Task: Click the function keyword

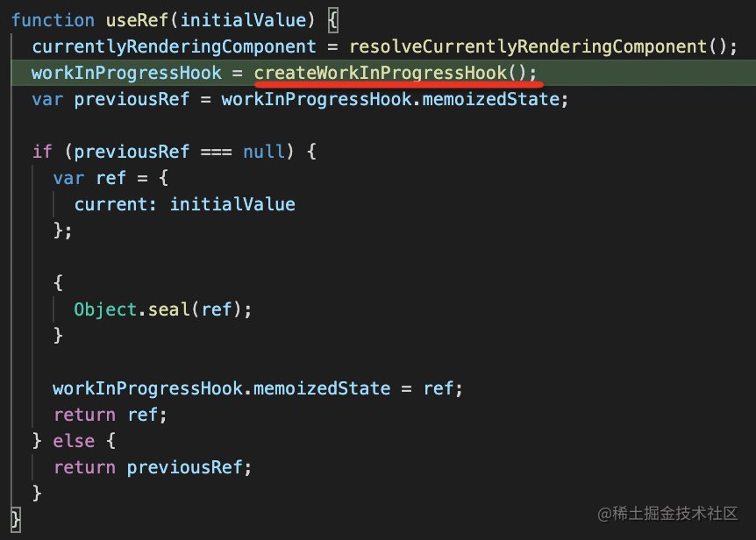Action: pos(53,20)
